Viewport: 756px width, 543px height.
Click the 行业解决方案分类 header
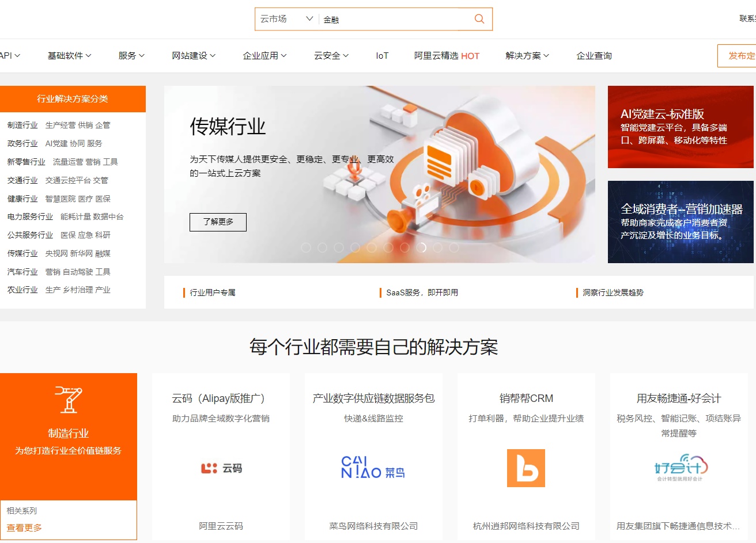(x=73, y=98)
